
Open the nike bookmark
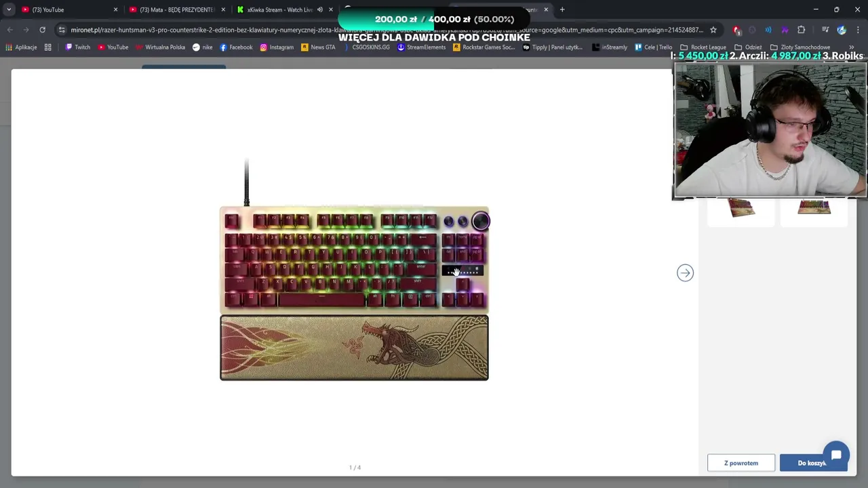tap(202, 47)
